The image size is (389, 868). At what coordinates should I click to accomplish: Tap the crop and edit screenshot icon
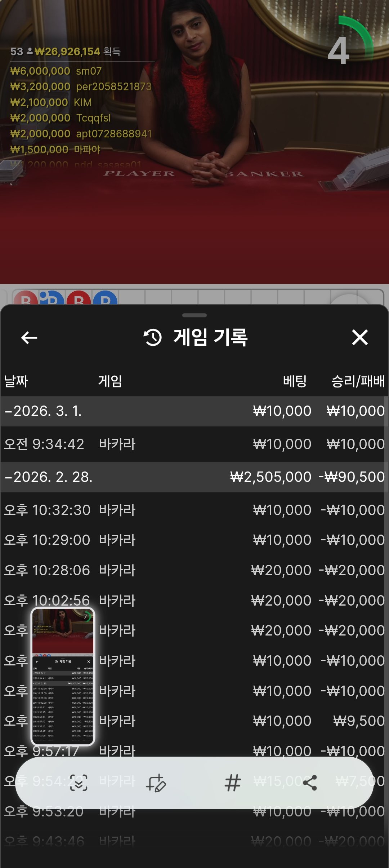tap(156, 783)
